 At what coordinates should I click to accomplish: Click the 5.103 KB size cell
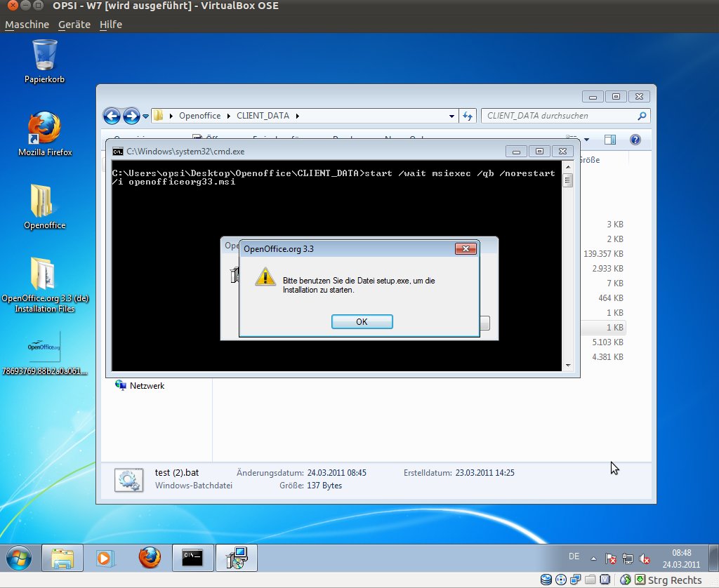[607, 342]
